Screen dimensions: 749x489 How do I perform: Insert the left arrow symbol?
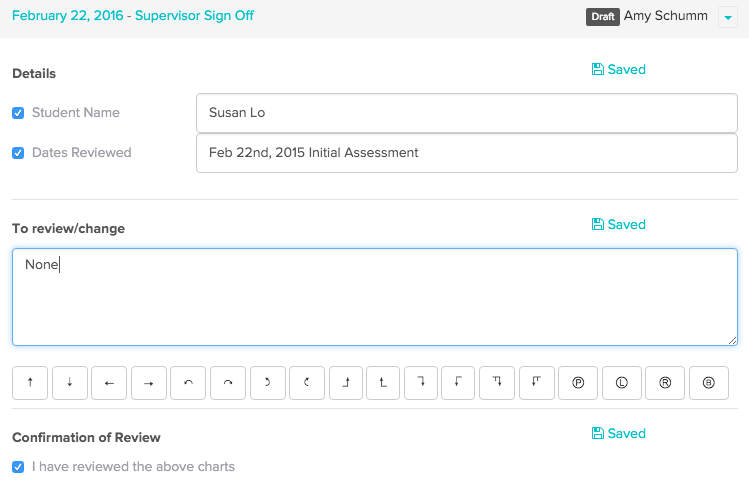109,383
